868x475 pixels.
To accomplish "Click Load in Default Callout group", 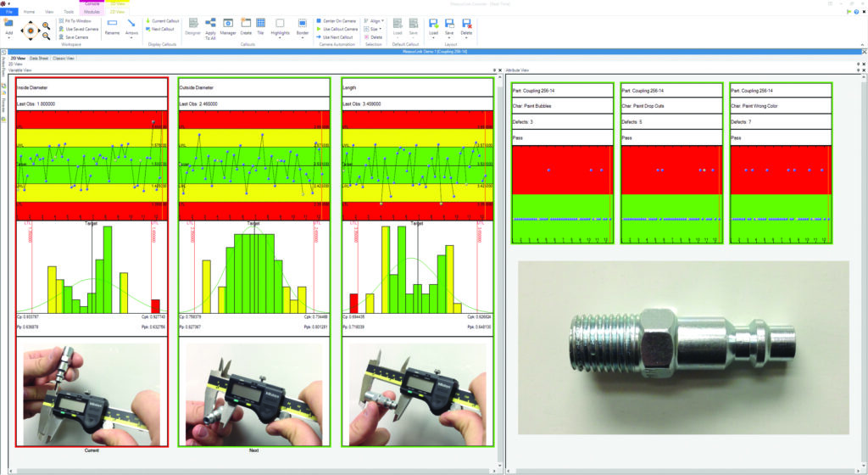I will pos(398,25).
